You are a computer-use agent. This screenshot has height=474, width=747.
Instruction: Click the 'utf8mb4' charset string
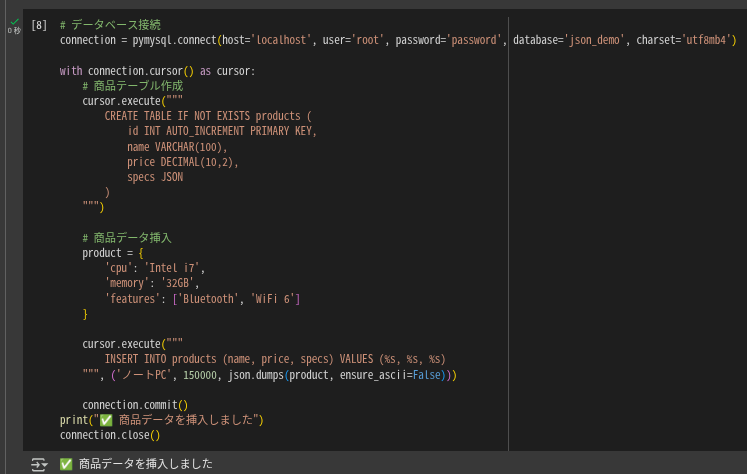(707, 40)
